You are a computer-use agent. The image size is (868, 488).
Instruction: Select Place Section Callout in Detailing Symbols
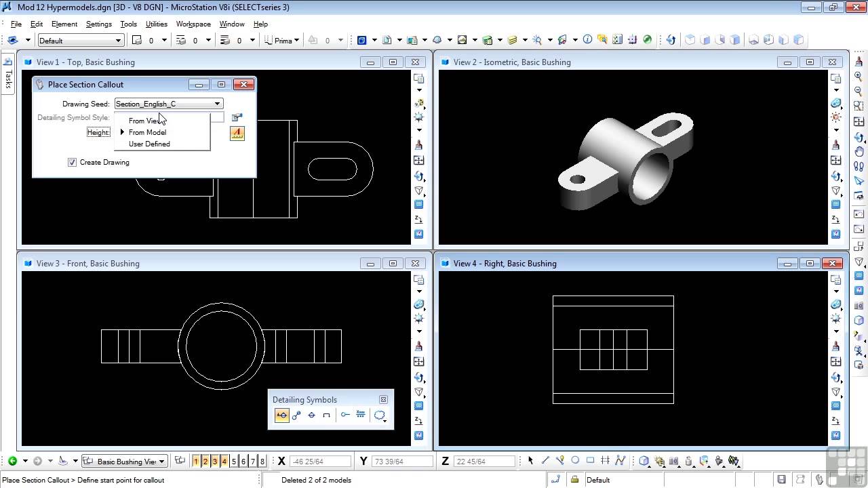coord(281,415)
